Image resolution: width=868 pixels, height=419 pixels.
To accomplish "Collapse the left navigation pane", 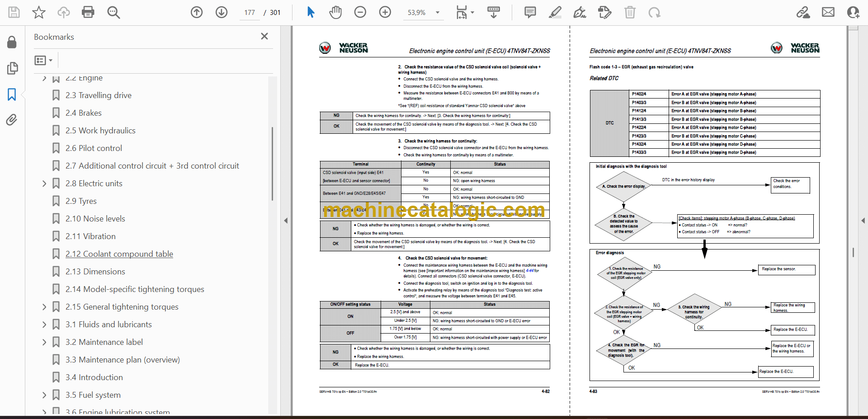I will [x=286, y=221].
